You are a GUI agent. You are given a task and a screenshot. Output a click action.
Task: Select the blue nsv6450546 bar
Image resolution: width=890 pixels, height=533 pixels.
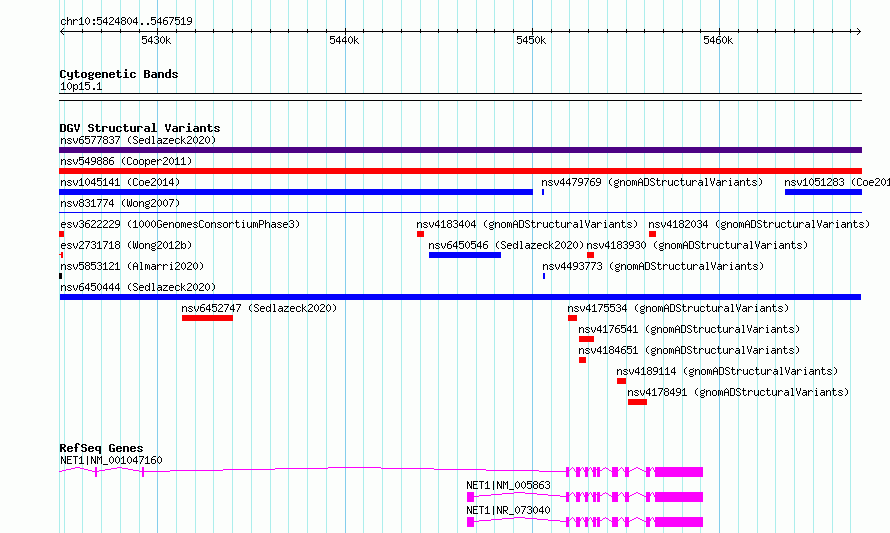coord(465,255)
